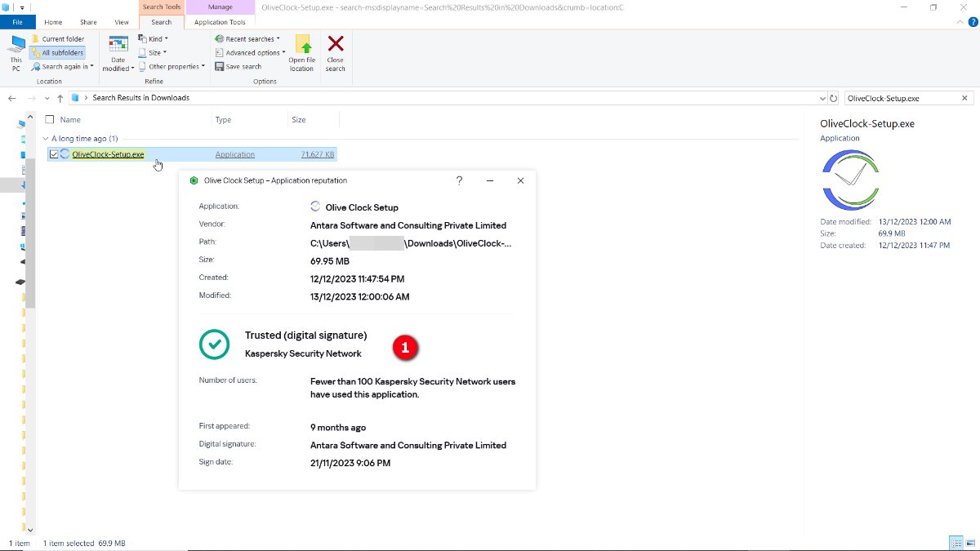Screen dimensions: 980x551
Task: Switch to large icons view in status bar
Action: point(971,543)
